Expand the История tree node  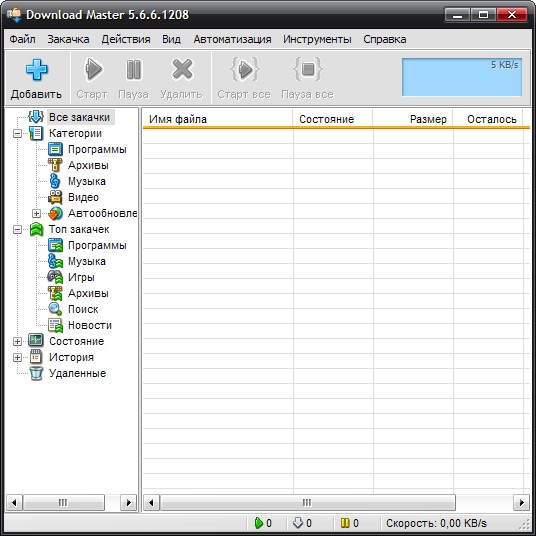(x=17, y=358)
